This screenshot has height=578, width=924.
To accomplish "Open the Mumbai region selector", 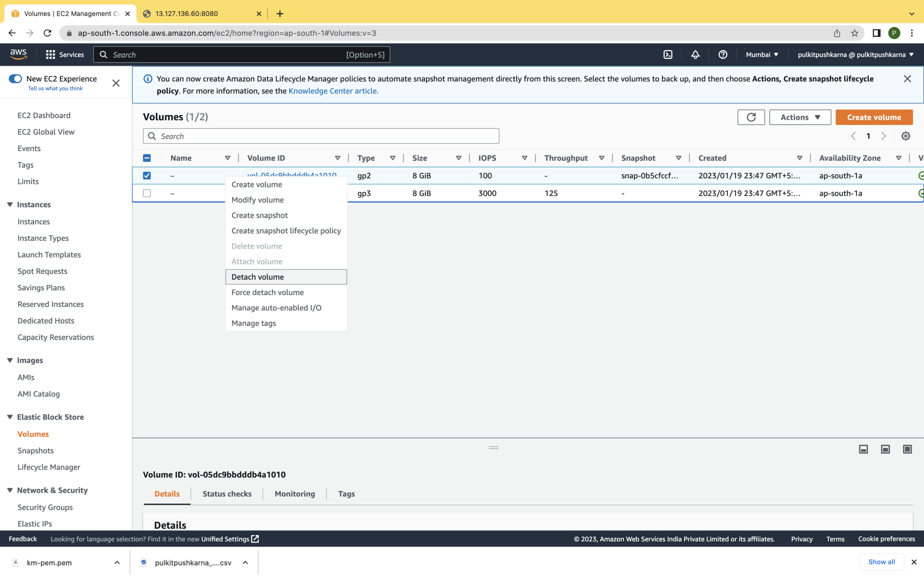I will tap(762, 54).
